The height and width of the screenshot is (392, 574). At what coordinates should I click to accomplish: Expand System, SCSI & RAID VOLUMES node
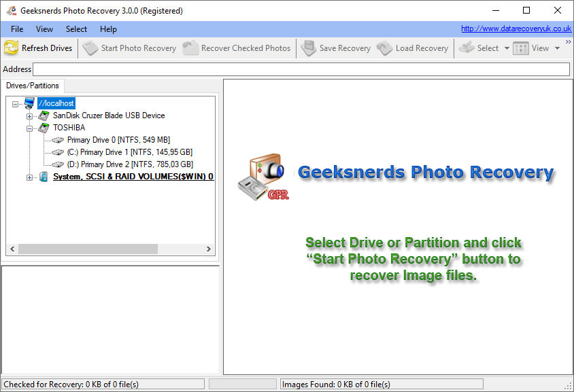(30, 177)
